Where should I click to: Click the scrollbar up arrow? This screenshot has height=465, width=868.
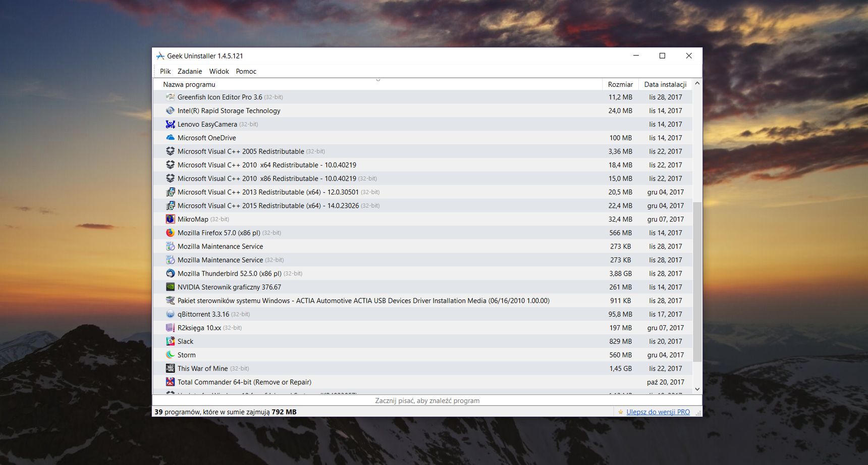[x=697, y=83]
